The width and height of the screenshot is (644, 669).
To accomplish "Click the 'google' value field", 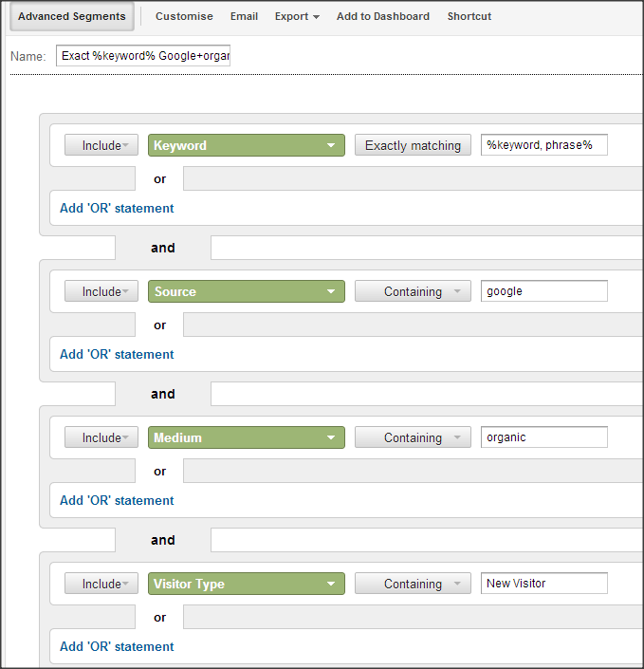I will pos(544,291).
